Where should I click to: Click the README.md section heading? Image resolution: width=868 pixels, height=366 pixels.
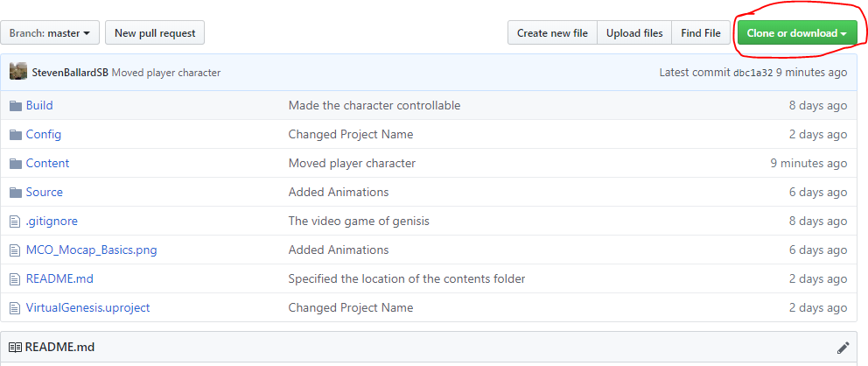(59, 348)
